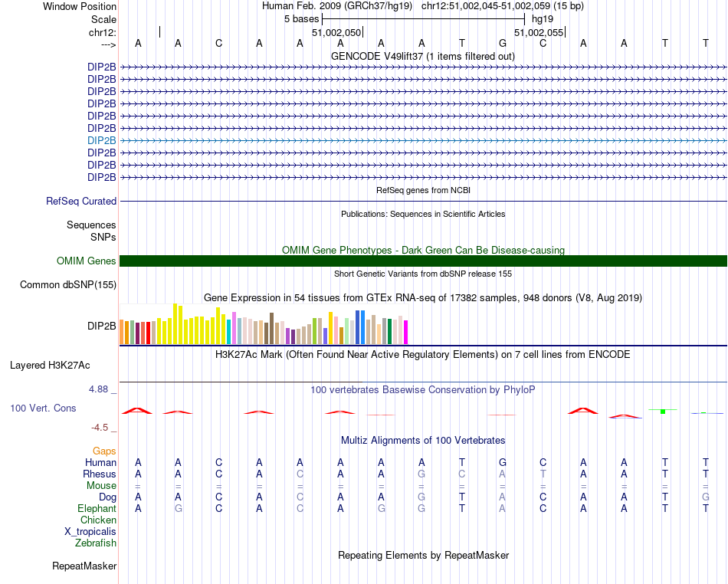Click 'Repeating Elements by RepeatMasker' title
The width and height of the screenshot is (728, 584).
click(423, 555)
